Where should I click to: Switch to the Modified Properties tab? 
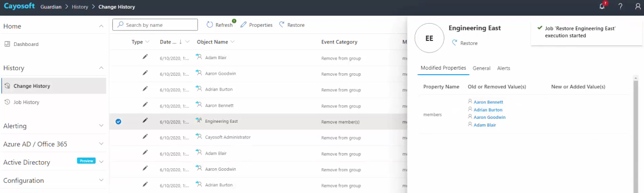[443, 68]
